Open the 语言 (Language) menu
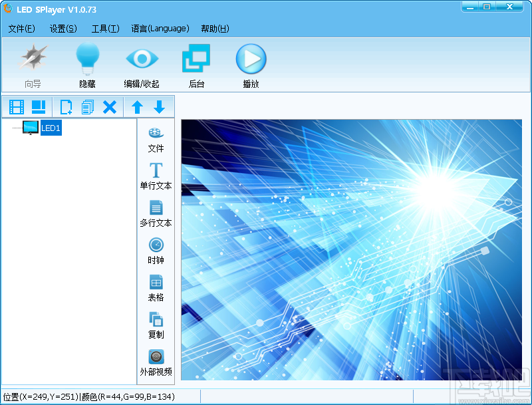The image size is (532, 405). point(160,29)
